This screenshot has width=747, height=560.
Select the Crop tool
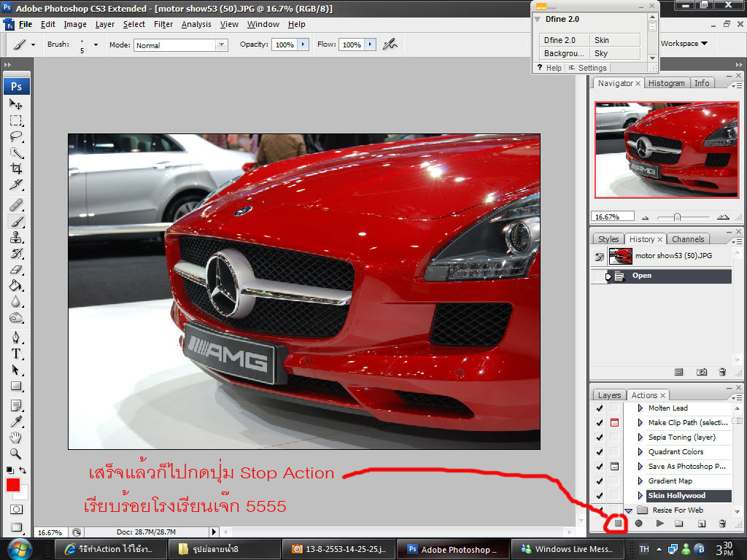click(x=16, y=168)
